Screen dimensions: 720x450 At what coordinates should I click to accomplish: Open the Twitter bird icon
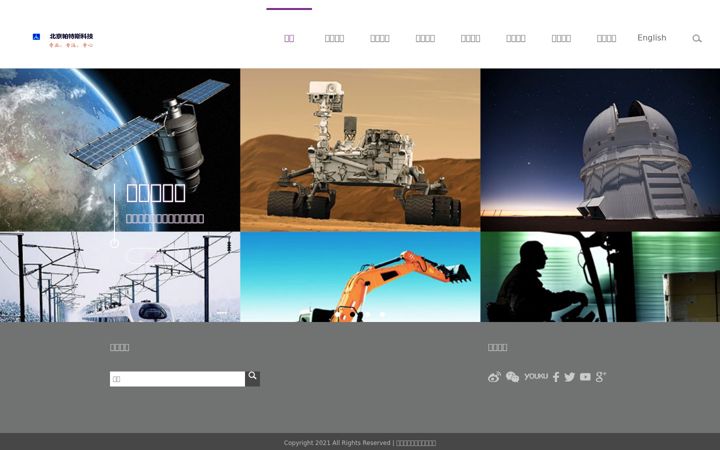pos(569,377)
